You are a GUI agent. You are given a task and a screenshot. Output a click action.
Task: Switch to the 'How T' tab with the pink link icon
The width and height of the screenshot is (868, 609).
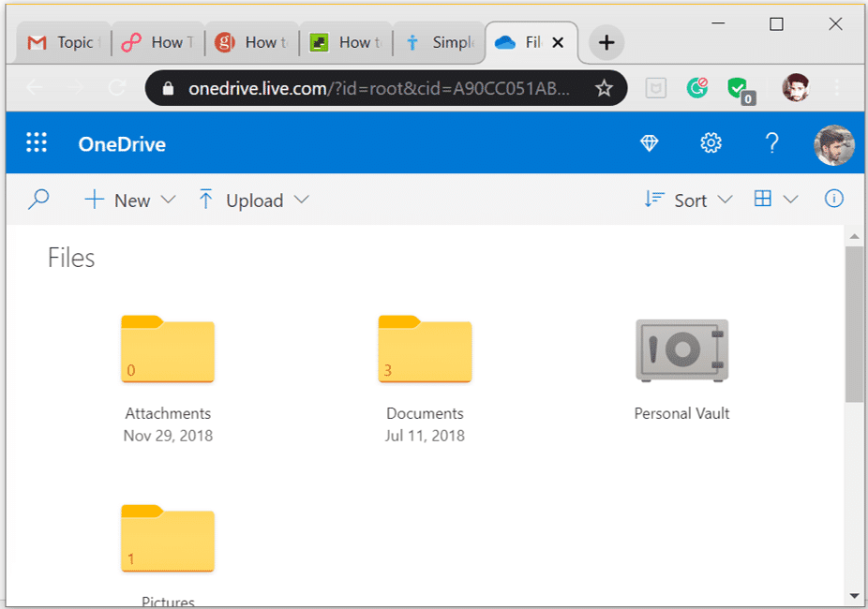157,42
